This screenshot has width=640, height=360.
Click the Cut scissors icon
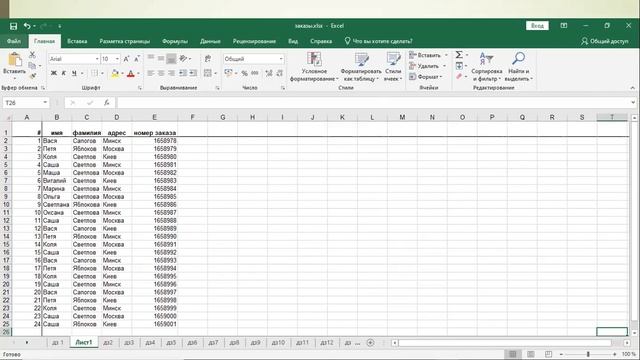[32, 55]
